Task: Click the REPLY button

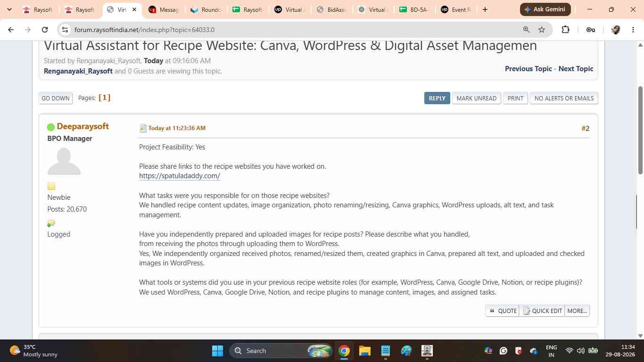Action: click(437, 98)
